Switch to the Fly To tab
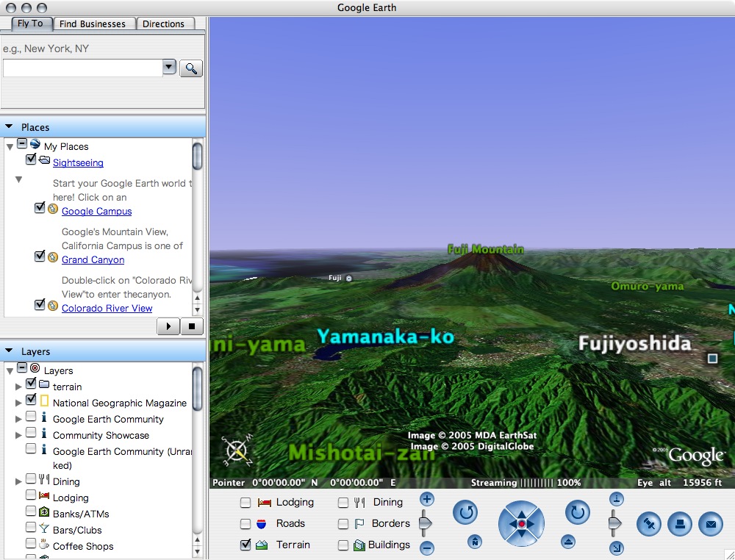Screen dimensions: 735x560 click(30, 24)
